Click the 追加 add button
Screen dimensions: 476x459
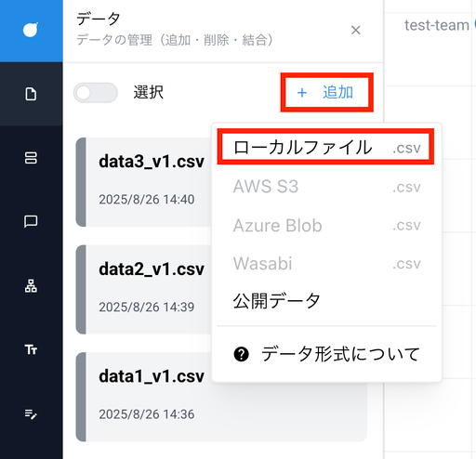pos(326,92)
